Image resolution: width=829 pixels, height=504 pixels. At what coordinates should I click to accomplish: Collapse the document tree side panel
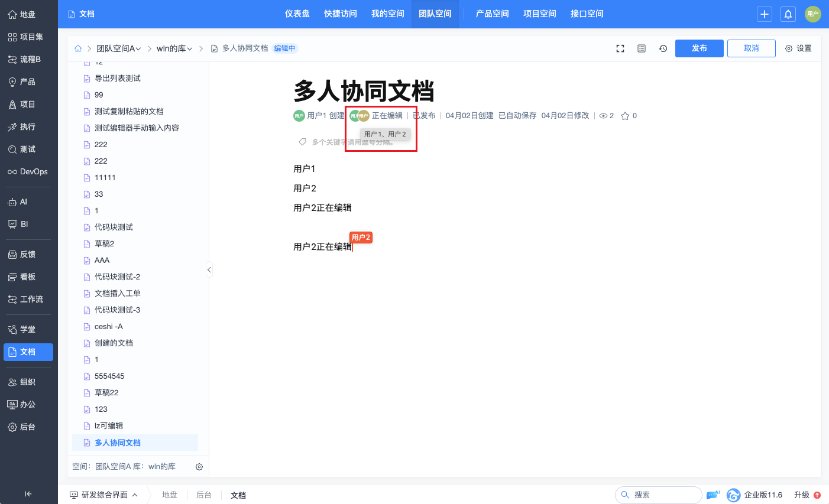coord(209,269)
